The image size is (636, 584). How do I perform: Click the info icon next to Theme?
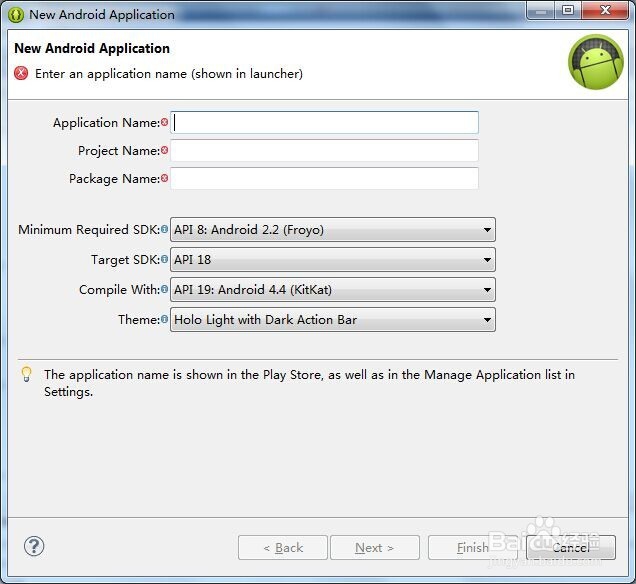pyautogui.click(x=164, y=319)
